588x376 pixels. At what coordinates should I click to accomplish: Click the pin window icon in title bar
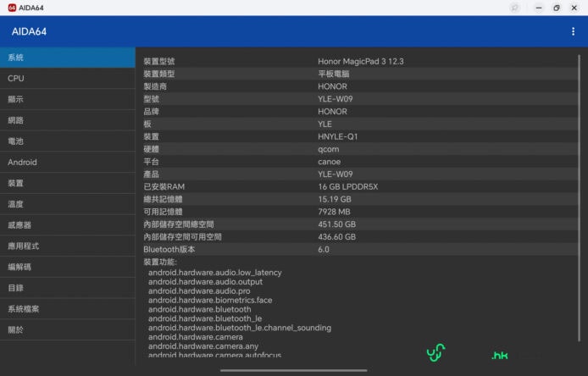[x=514, y=8]
